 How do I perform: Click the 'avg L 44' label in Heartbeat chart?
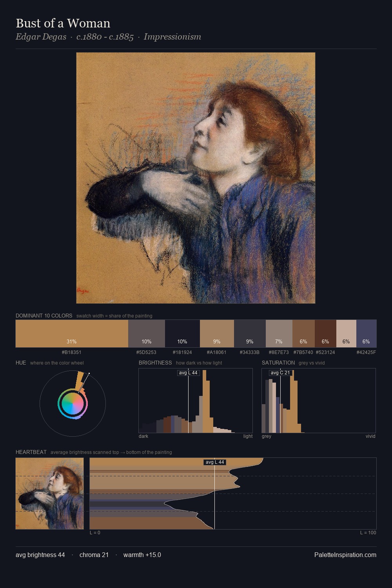[x=215, y=462]
